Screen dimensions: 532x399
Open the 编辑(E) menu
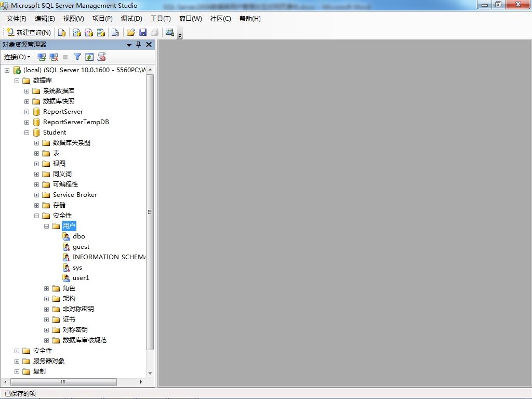pos(45,19)
